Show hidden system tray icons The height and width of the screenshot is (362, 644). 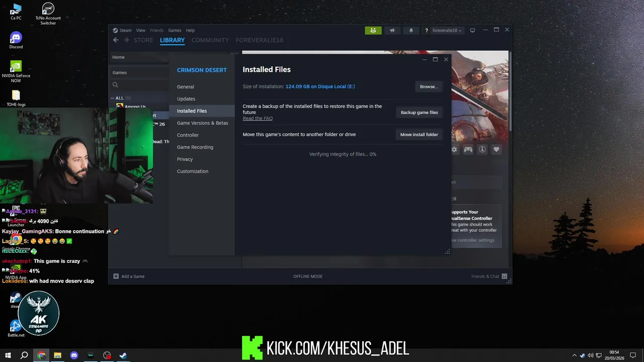coord(575,355)
